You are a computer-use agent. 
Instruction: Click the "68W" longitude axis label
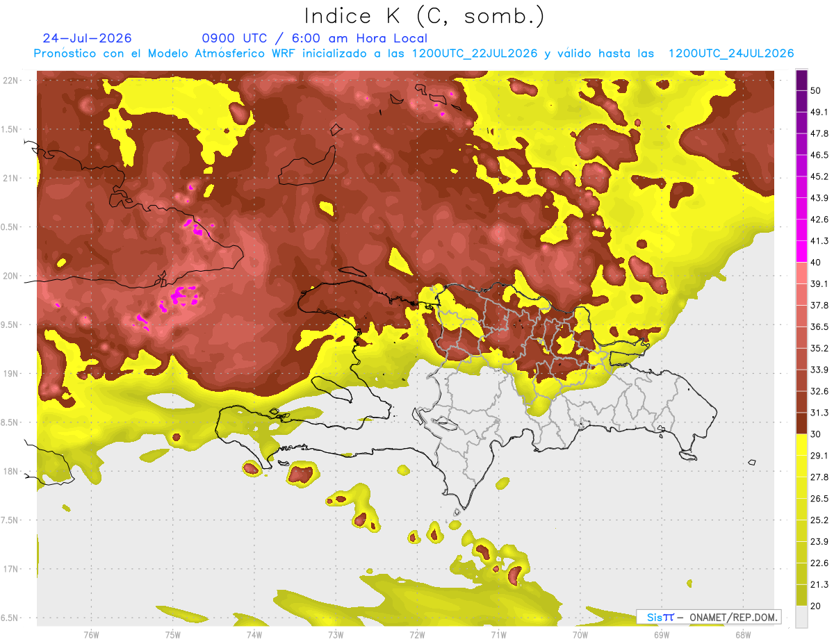click(742, 636)
